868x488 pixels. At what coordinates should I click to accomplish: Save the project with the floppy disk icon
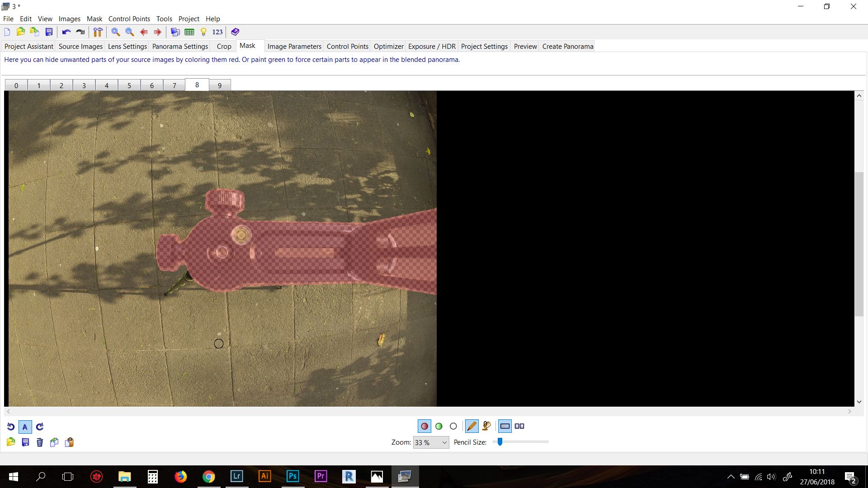click(49, 32)
